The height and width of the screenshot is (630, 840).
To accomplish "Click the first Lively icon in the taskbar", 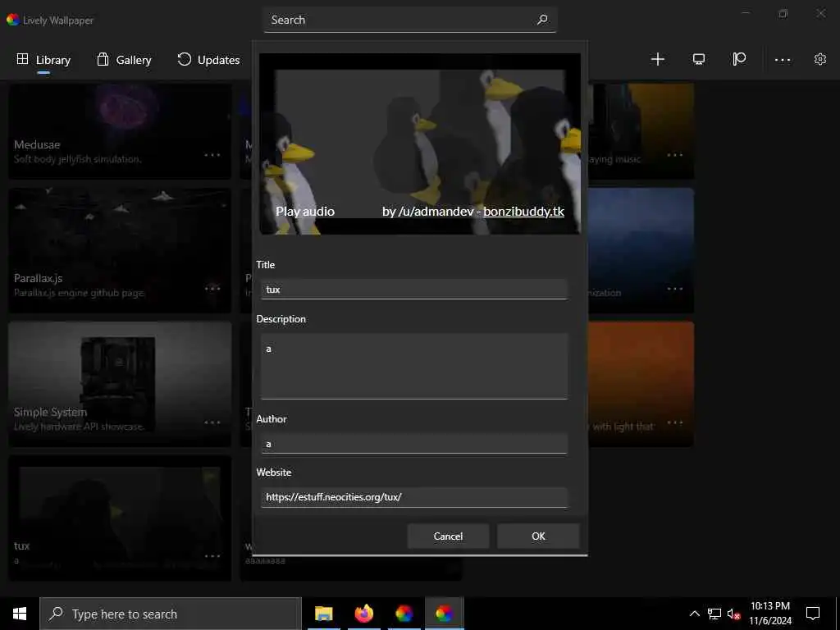I will pyautogui.click(x=404, y=614).
